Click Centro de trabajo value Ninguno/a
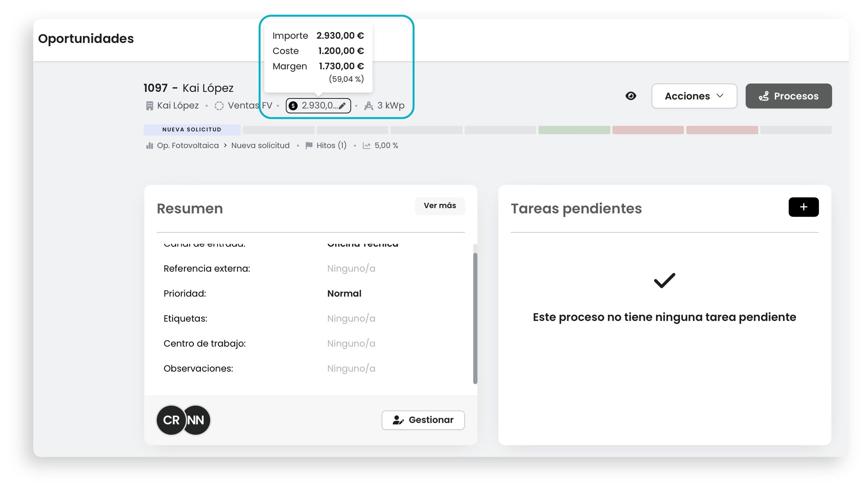The image size is (868, 491). (x=351, y=343)
